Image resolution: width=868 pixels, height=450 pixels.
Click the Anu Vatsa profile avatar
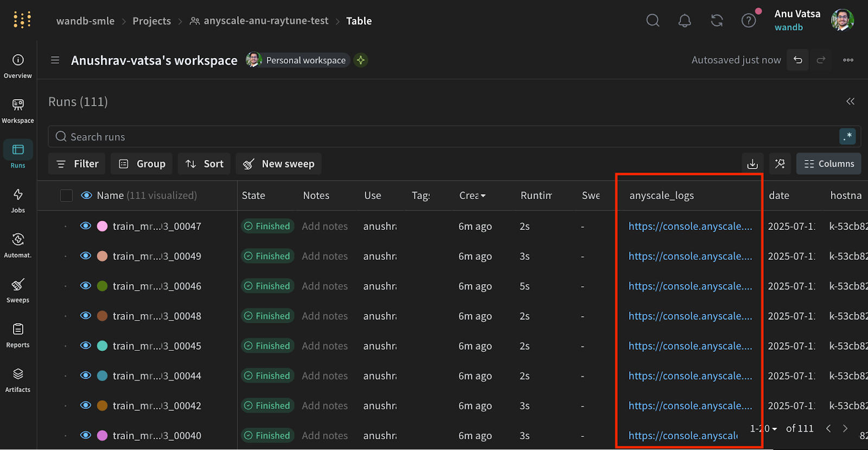click(x=843, y=20)
